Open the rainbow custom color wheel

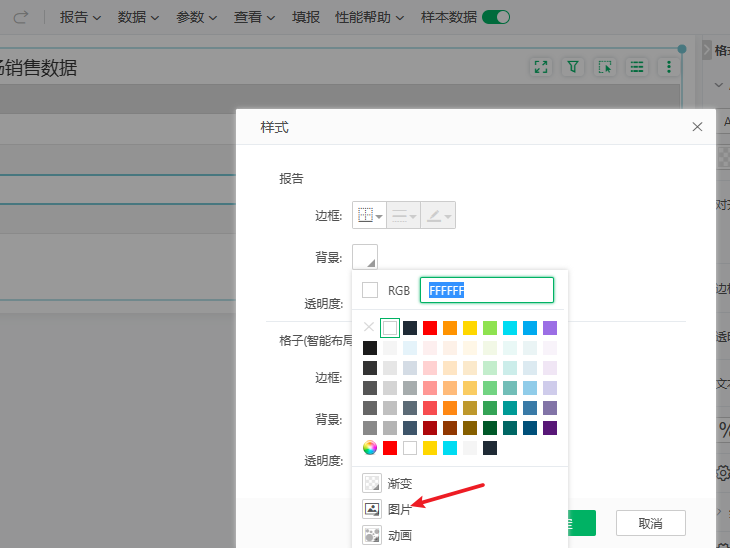pos(370,448)
